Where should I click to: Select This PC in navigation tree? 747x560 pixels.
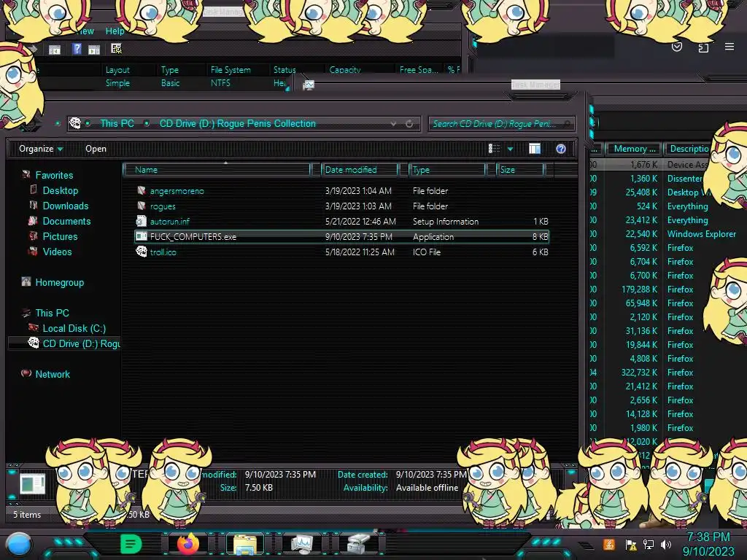[x=52, y=313]
